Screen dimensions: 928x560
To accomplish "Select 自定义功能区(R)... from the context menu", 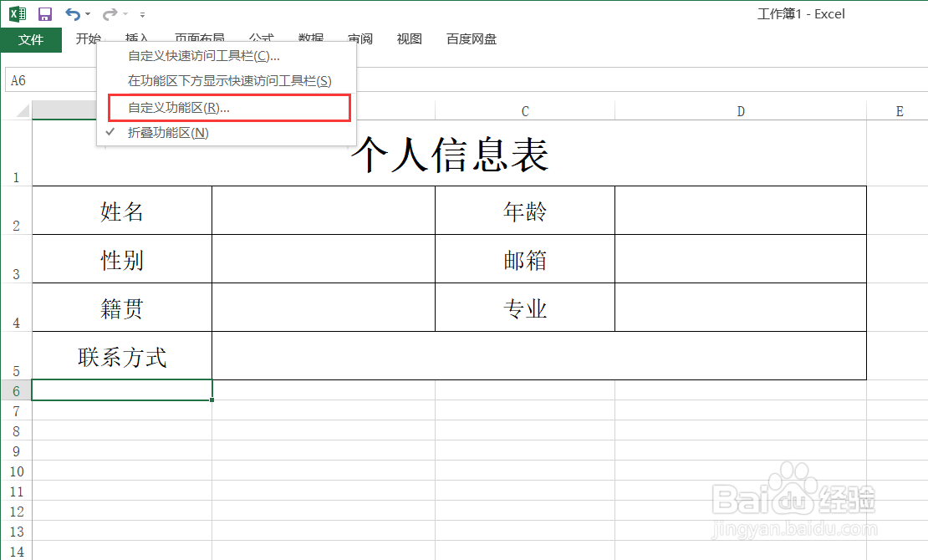I will click(x=229, y=108).
